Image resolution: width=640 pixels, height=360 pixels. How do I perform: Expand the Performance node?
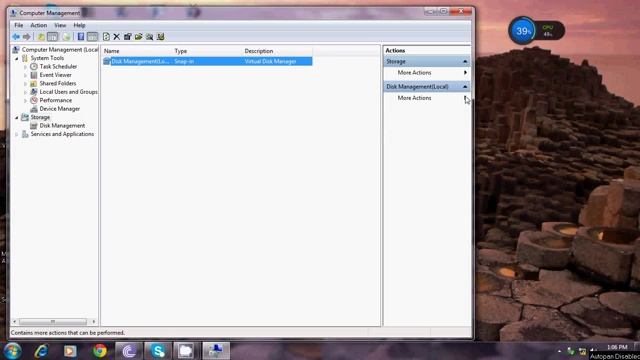click(x=25, y=100)
